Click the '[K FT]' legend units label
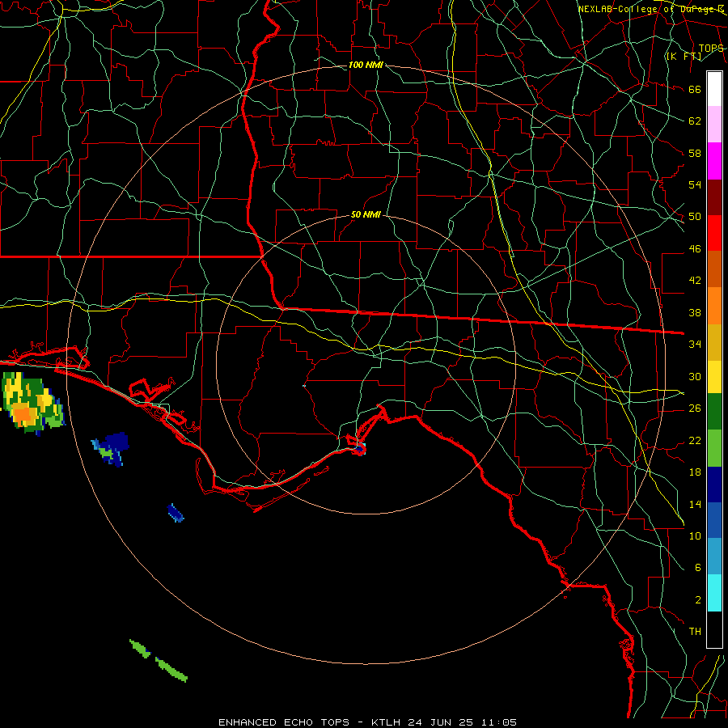This screenshot has width=728, height=728. pyautogui.click(x=684, y=56)
